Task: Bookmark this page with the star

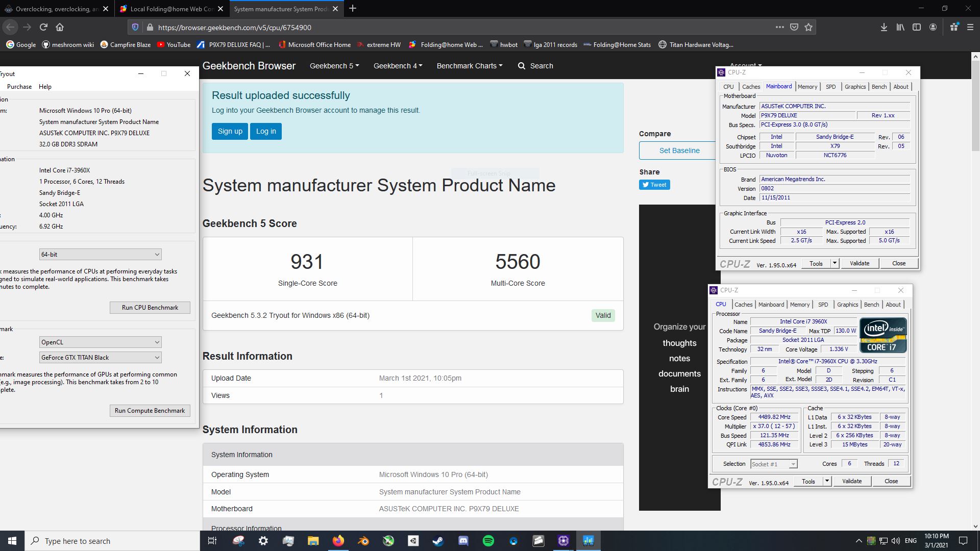Action: pos(808,27)
